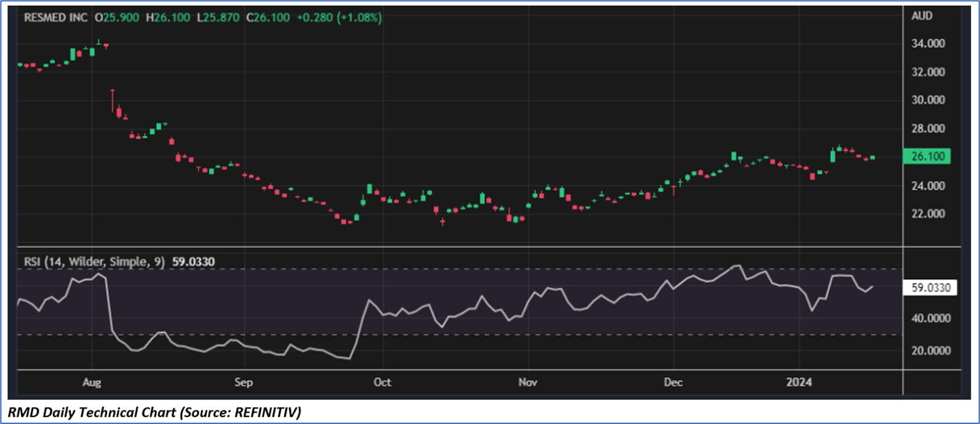980x424 pixels.
Task: Click the 40.0000 RSI axis label
Action: point(931,318)
